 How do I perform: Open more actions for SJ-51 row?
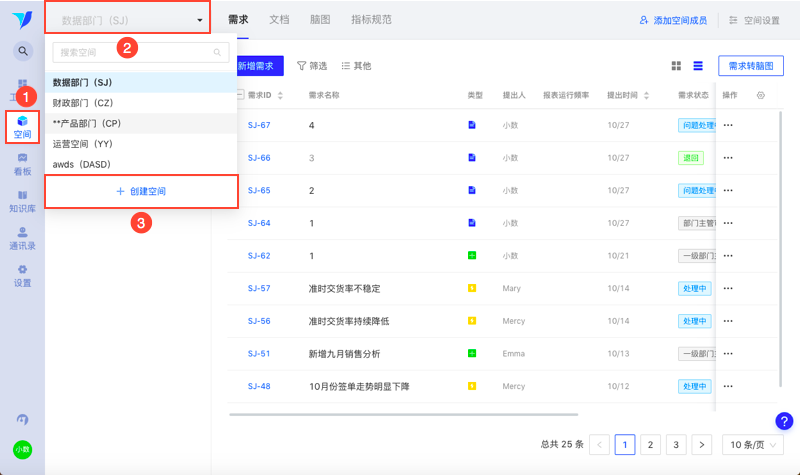(728, 354)
